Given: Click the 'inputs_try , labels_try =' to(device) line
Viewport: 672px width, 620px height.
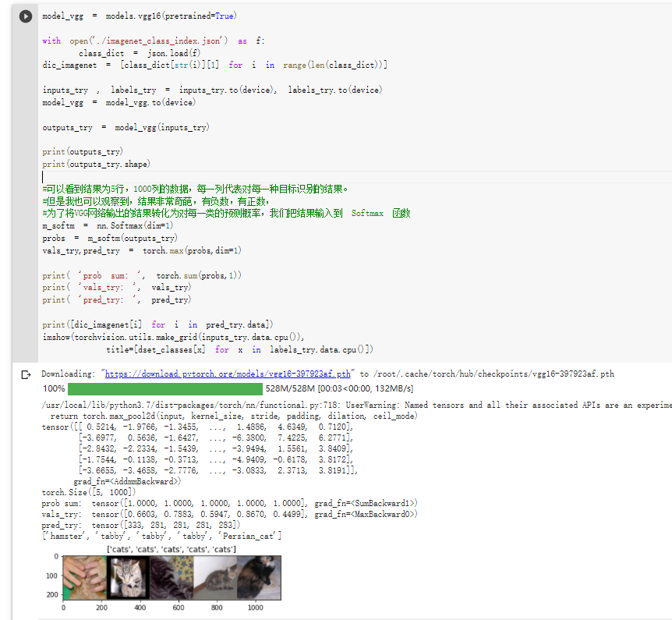Looking at the screenshot, I should coord(212,90).
